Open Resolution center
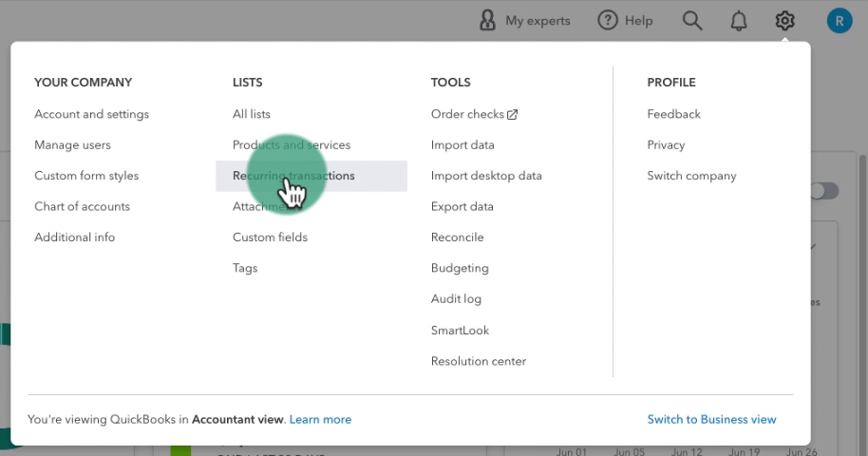Screen dimensions: 868x456 [x=479, y=361]
